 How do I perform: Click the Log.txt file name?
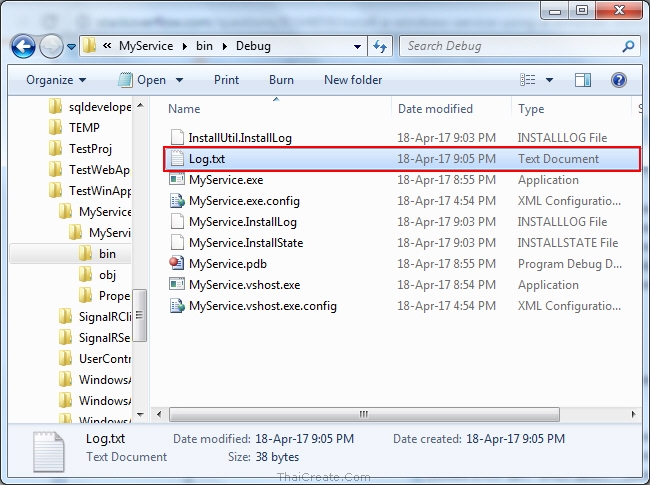click(207, 159)
